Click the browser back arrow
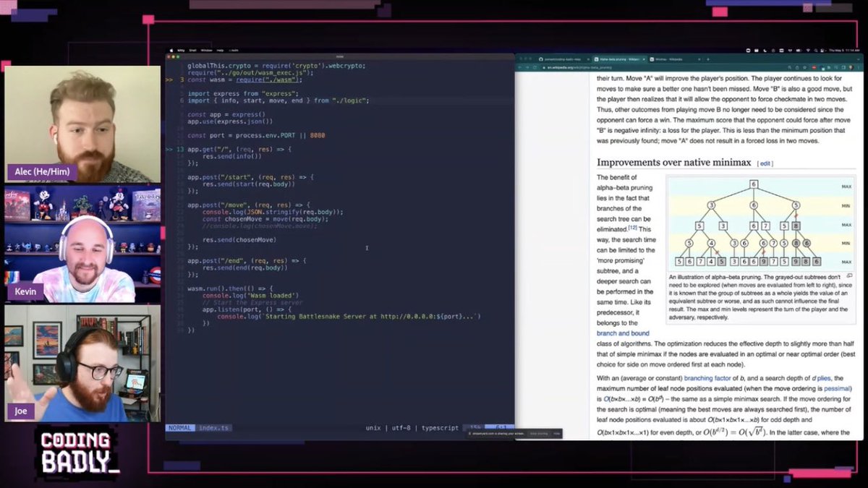The image size is (868, 488). point(520,67)
